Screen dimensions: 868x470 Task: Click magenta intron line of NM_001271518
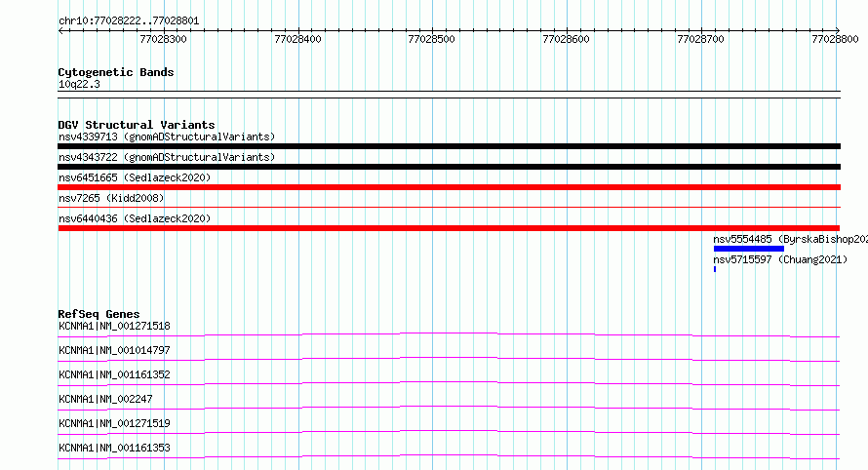tap(449, 333)
